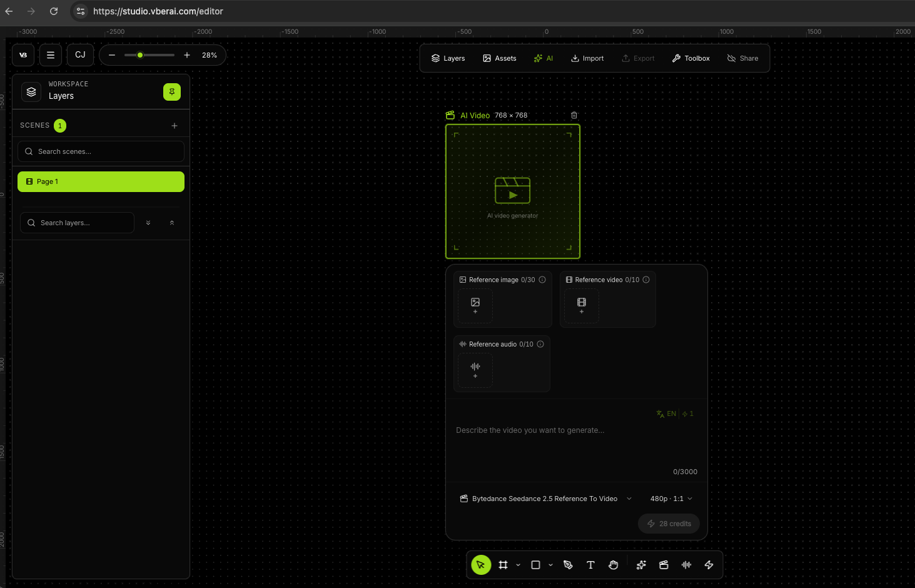Zoom in with the plus icon
Screen dimensions: 915x588
click(187, 55)
